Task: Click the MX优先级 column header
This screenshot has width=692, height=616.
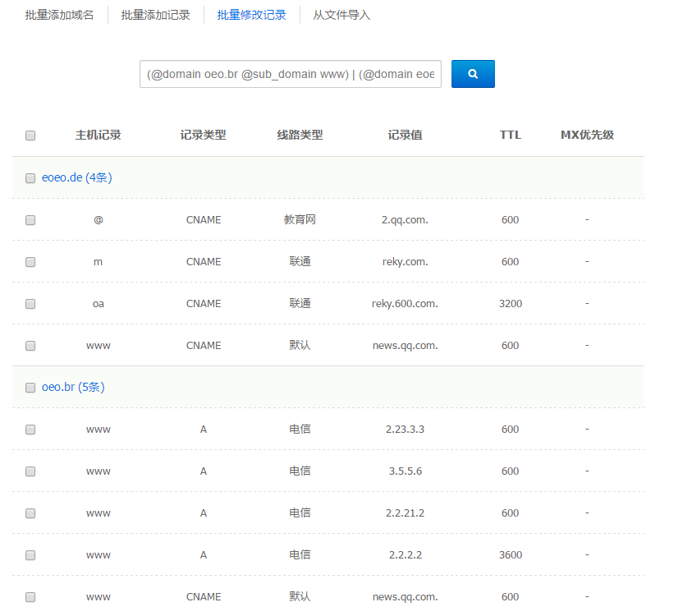Action: point(587,135)
